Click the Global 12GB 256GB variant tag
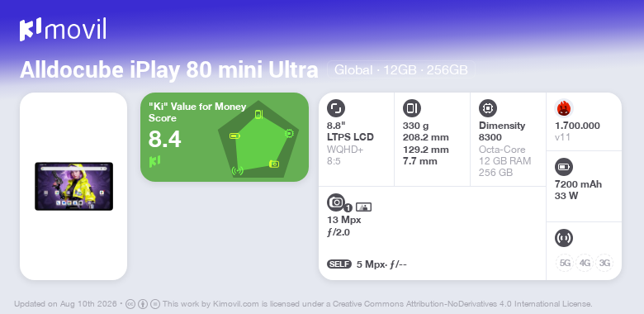 [x=401, y=70]
